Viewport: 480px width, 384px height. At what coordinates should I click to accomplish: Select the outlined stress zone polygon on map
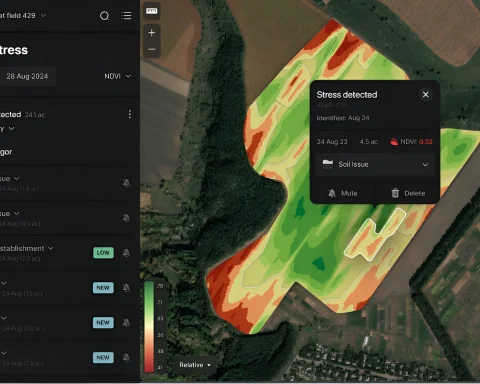click(375, 234)
